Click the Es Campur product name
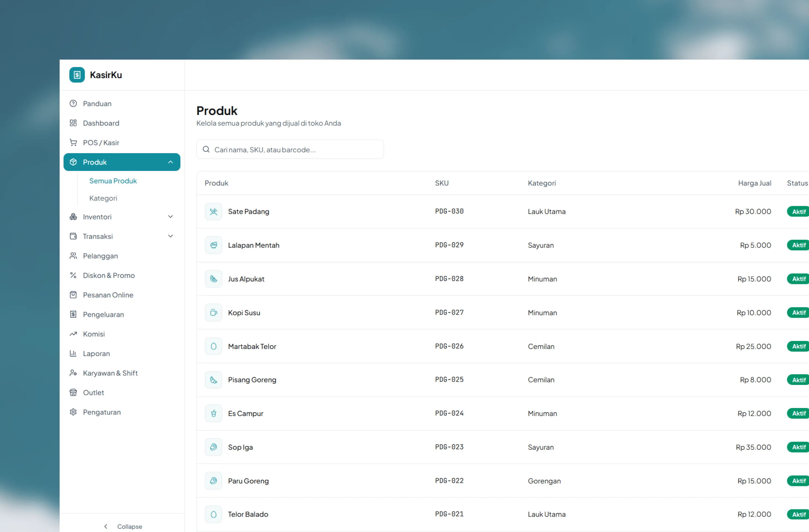 point(245,414)
